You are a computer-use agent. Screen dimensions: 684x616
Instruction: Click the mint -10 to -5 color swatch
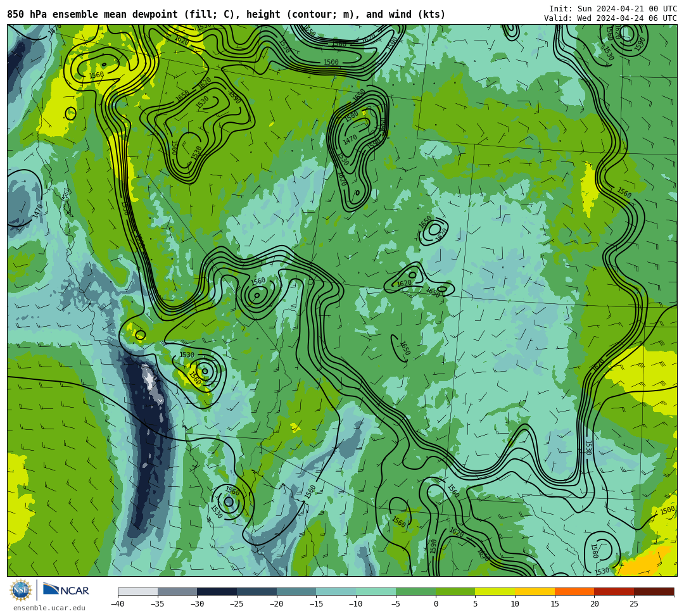[376, 591]
